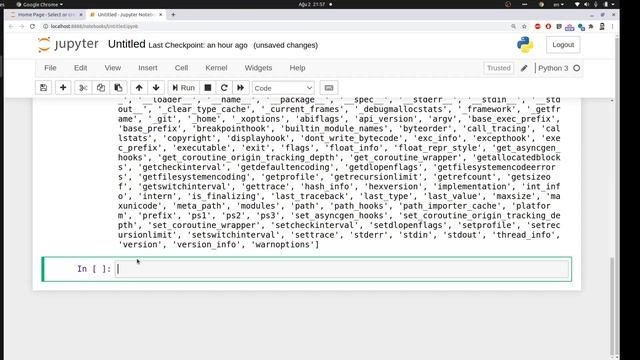Image resolution: width=640 pixels, height=360 pixels.
Task: Cut selected cells with scissors icon
Action: coord(83,88)
